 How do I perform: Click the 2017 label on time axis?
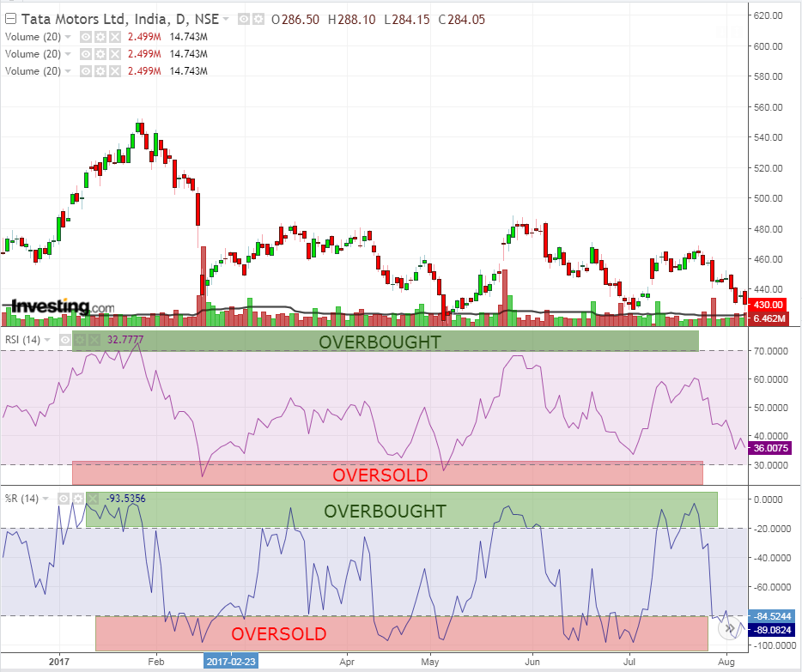[x=59, y=662]
